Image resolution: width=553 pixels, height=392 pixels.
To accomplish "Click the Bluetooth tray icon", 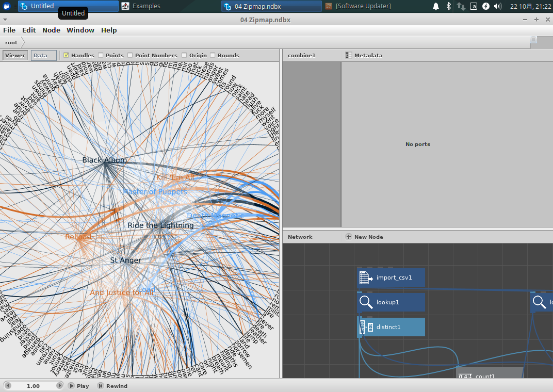I will (x=448, y=6).
